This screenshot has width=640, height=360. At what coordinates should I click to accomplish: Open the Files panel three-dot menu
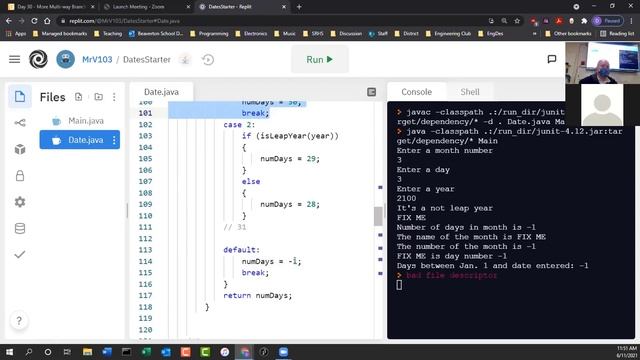(114, 97)
